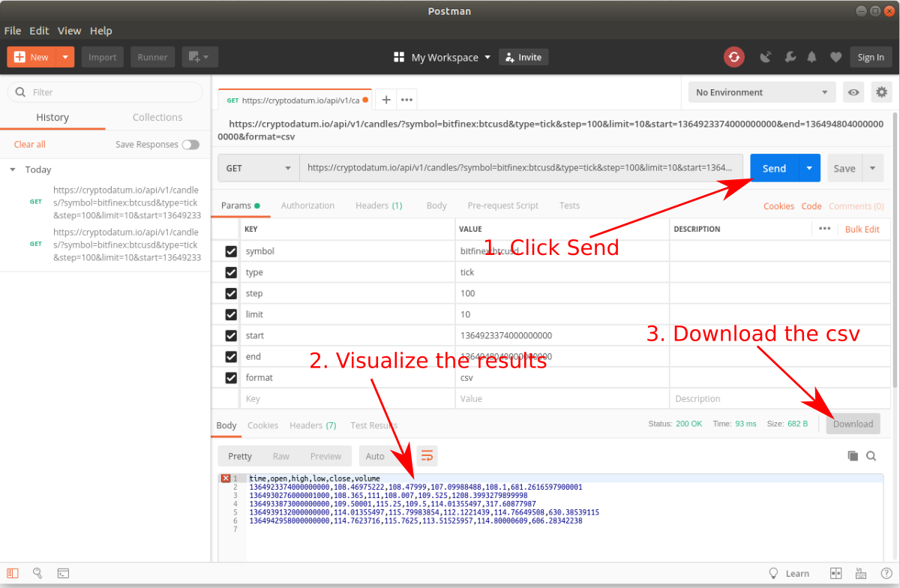
Task: Open the request Headers (1) tab
Action: pos(379,205)
